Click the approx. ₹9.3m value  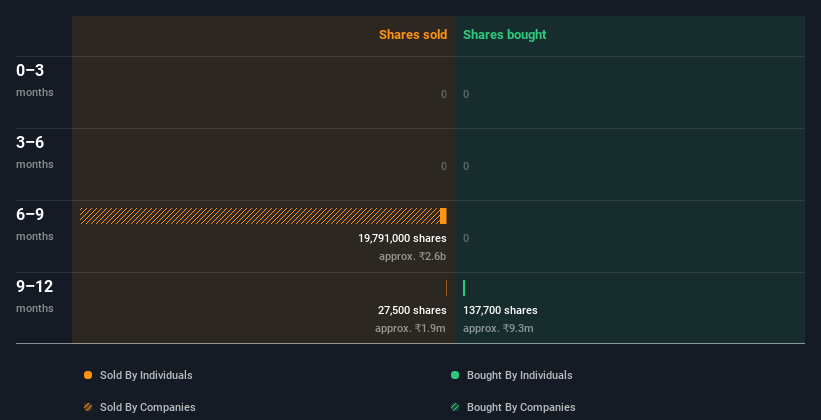tap(498, 329)
